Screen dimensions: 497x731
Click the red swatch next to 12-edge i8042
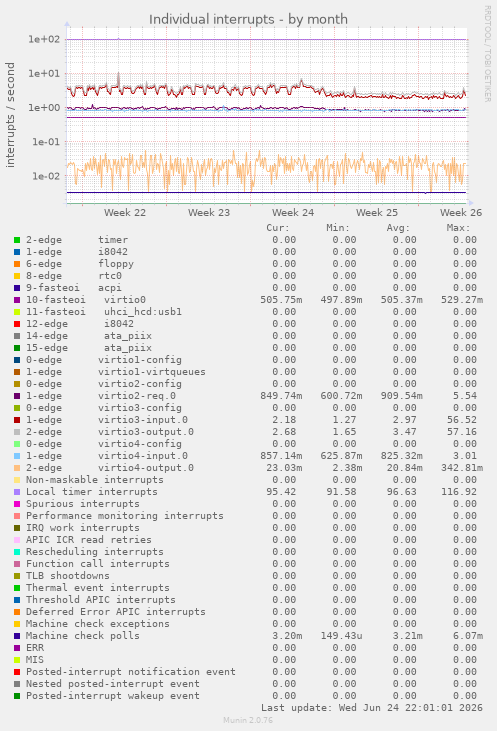click(x=17, y=324)
